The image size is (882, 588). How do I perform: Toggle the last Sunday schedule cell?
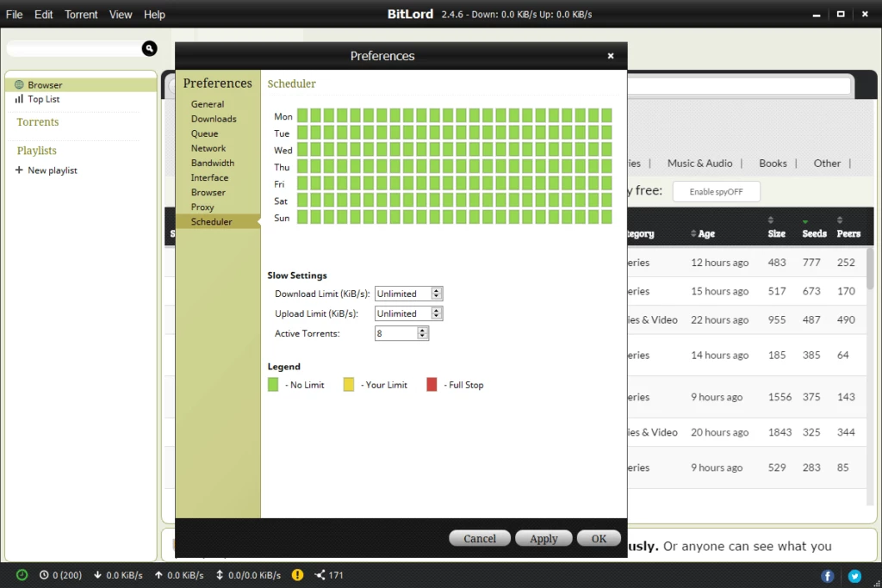coord(606,217)
